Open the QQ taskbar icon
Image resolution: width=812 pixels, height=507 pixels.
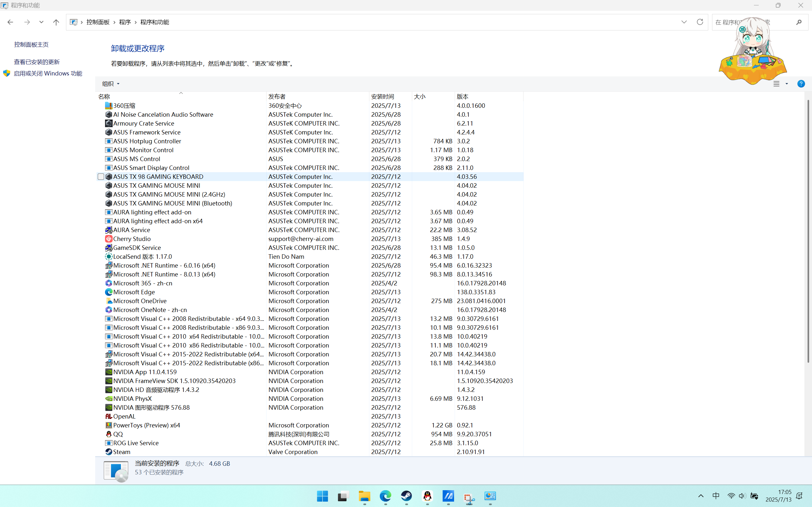427,496
